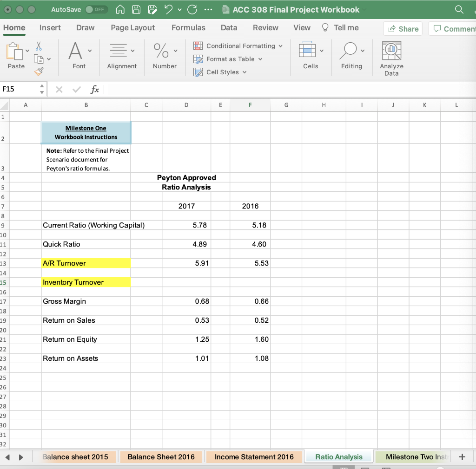476x469 pixels.
Task: Add a new sheet with plus button
Action: pyautogui.click(x=462, y=457)
